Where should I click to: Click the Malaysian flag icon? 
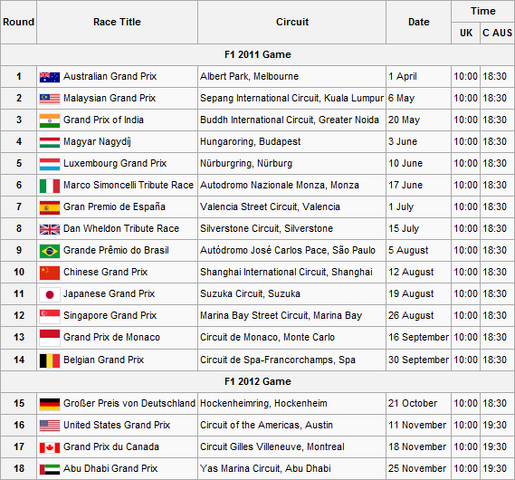(50, 99)
